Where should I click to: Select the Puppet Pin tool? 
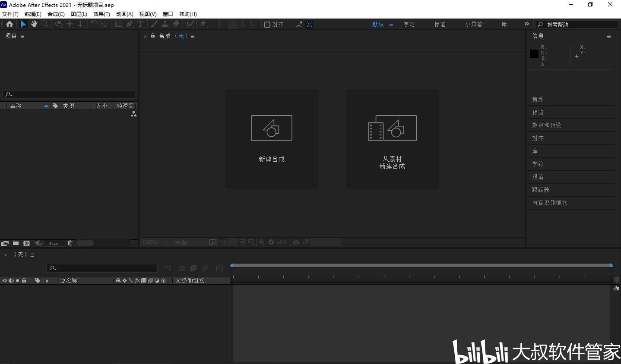coord(203,24)
